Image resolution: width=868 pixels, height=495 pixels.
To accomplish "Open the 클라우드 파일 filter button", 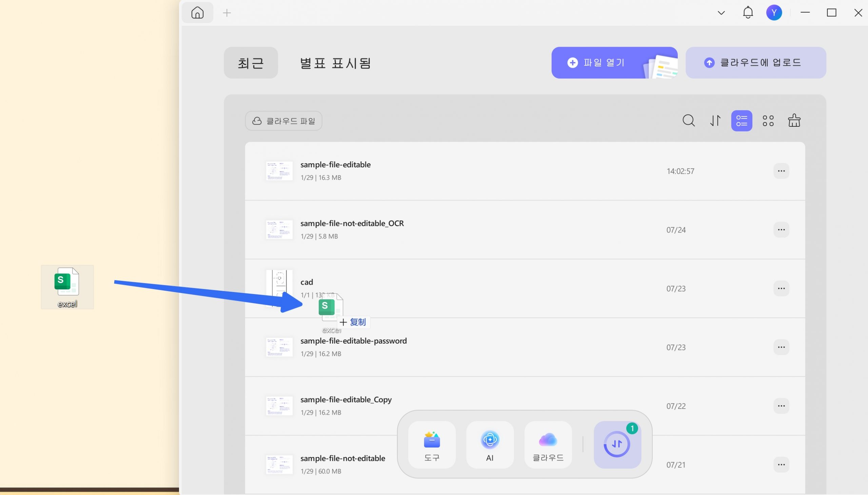I will coord(283,121).
